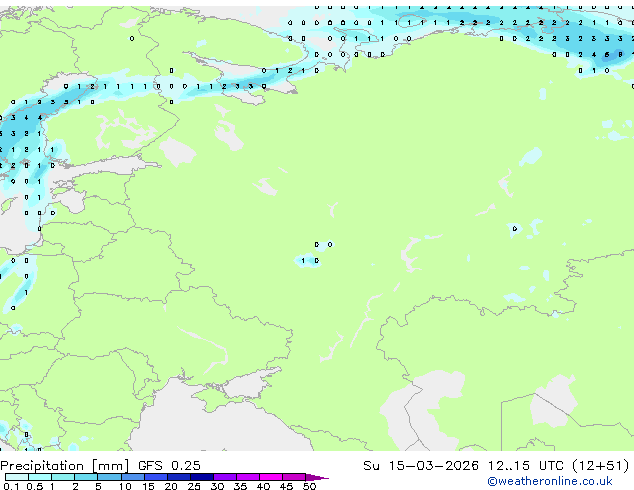Pick the 35 to 40 mm legend swatch
This screenshot has width=634, height=490.
tap(248, 477)
